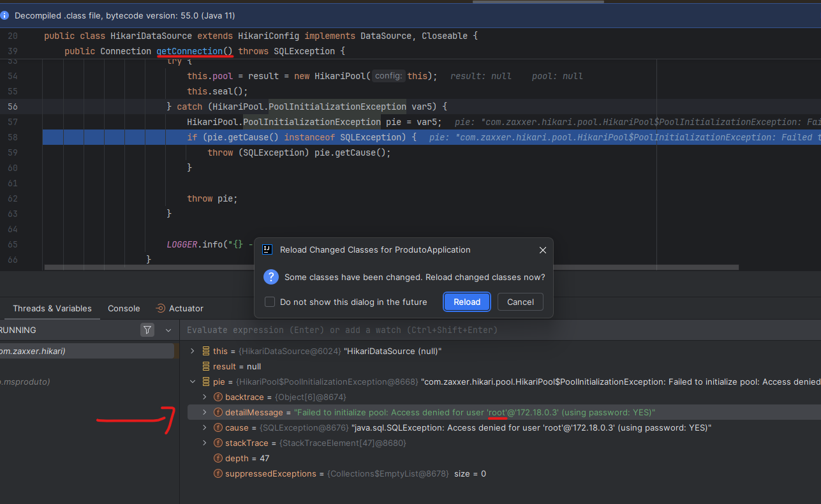This screenshot has width=821, height=504.
Task: Click 'throw pie;' on line 62
Action: [212, 198]
